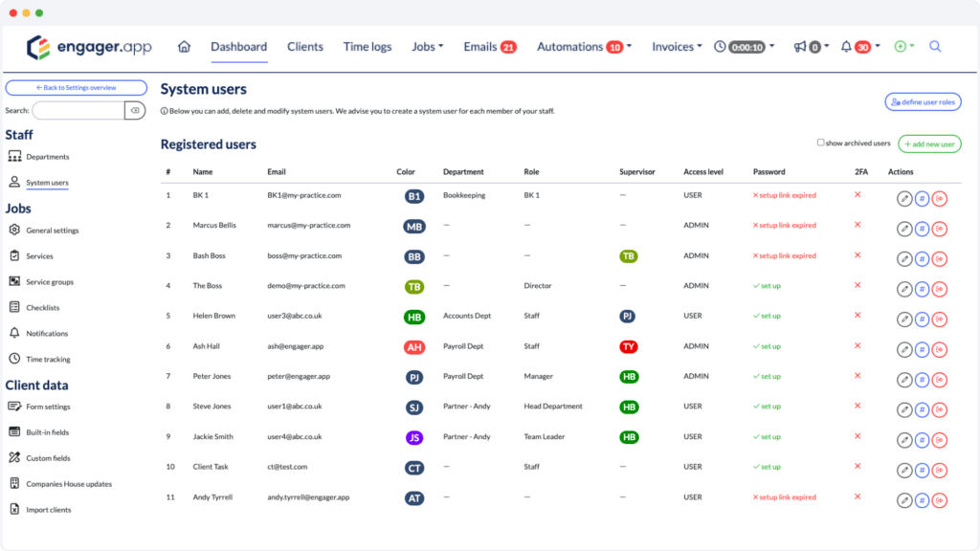Click the red AH color badge
980x551 pixels.
click(413, 347)
